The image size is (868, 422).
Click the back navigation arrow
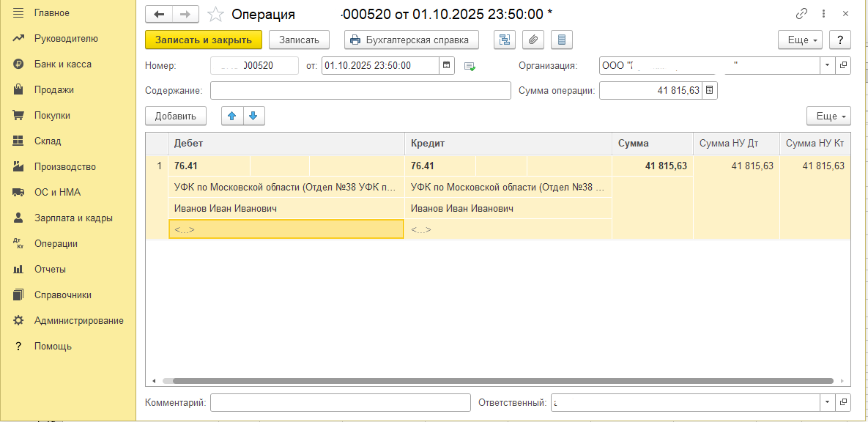159,15
